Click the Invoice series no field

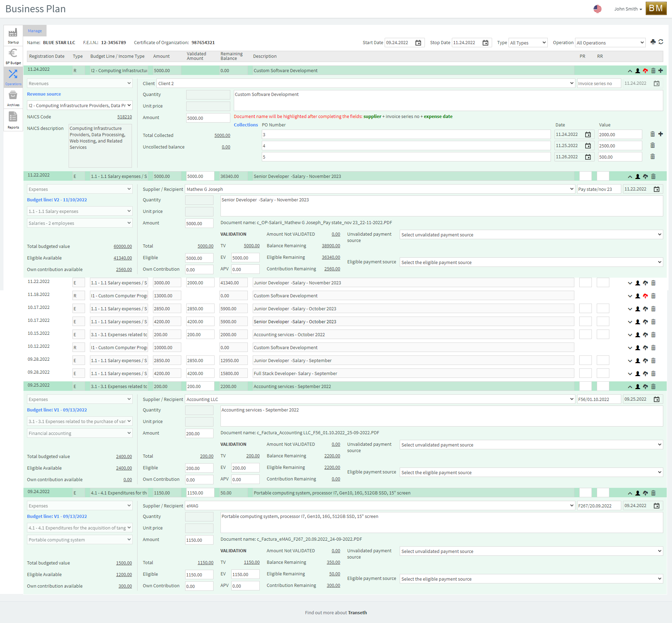pyautogui.click(x=598, y=83)
